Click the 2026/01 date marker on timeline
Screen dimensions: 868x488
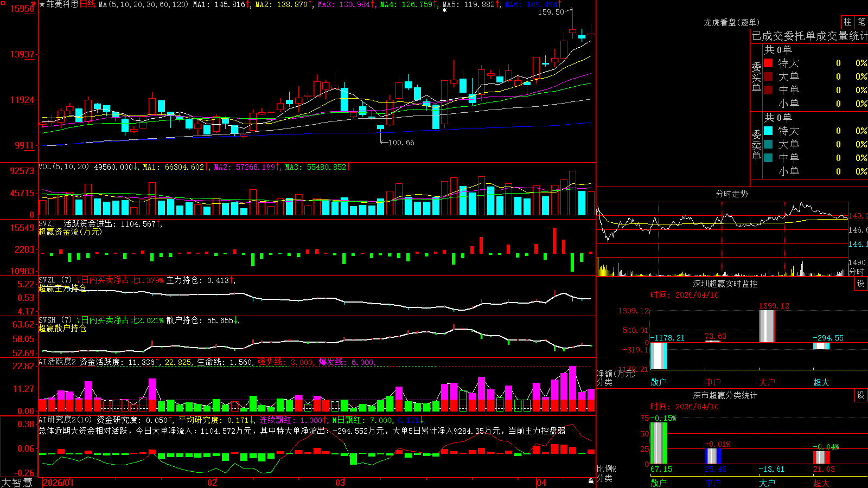(x=58, y=483)
